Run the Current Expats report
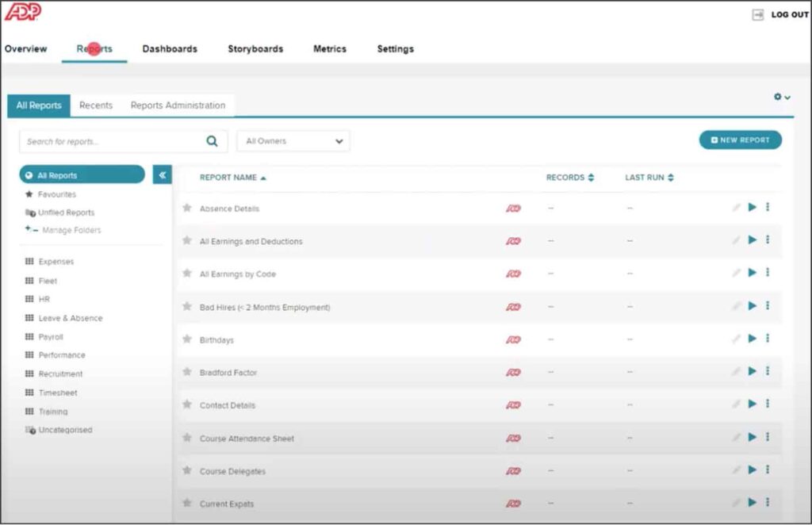Image resolution: width=812 pixels, height=525 pixels. click(752, 502)
